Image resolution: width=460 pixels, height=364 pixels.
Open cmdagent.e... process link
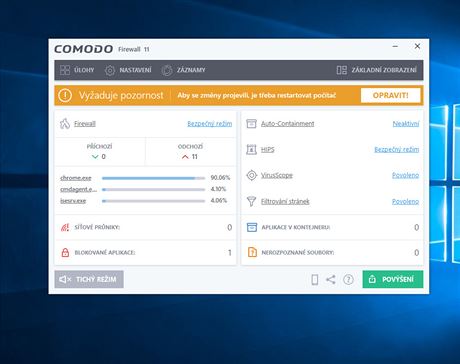pyautogui.click(x=79, y=189)
